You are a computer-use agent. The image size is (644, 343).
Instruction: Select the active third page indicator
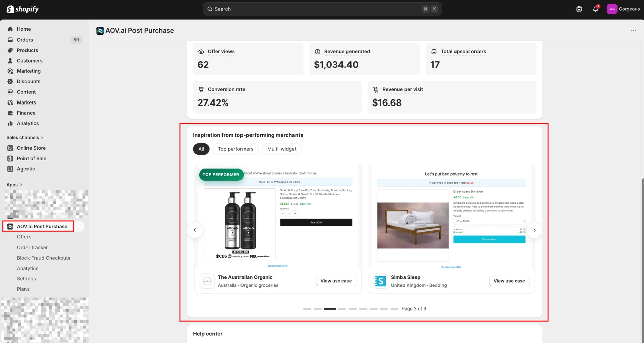pos(330,309)
